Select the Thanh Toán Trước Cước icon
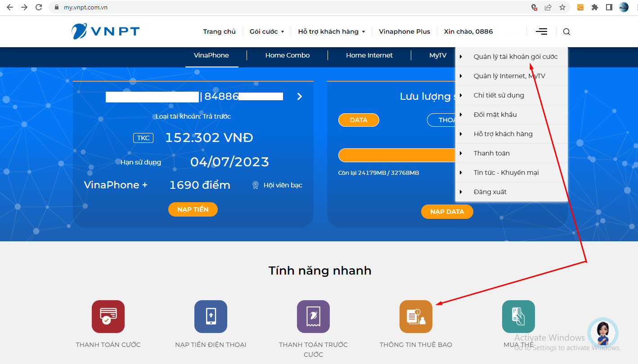 (x=313, y=316)
